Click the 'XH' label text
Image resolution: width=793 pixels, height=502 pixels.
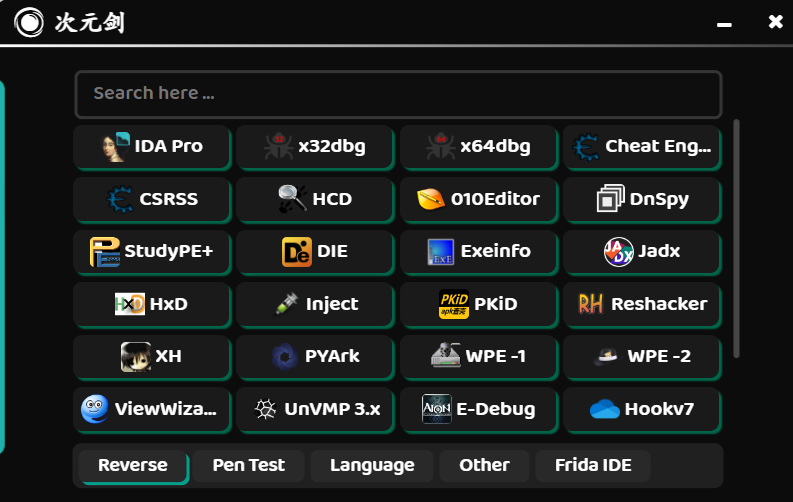(x=169, y=356)
